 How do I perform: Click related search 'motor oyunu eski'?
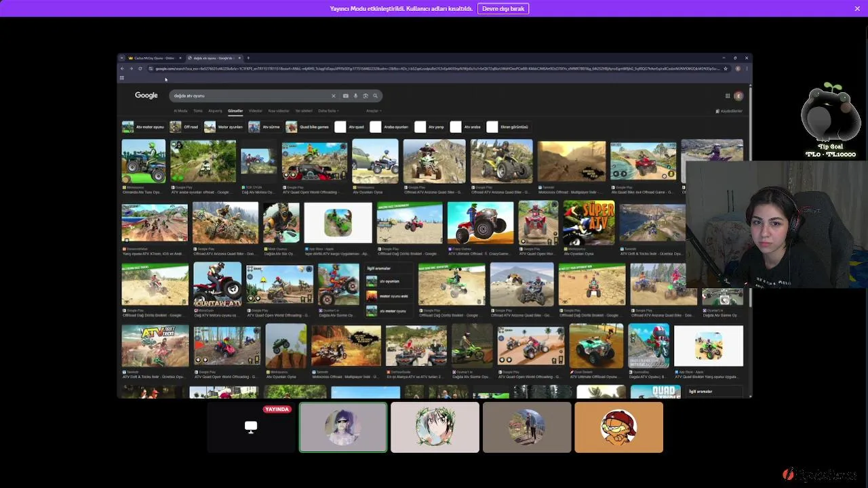tap(389, 296)
